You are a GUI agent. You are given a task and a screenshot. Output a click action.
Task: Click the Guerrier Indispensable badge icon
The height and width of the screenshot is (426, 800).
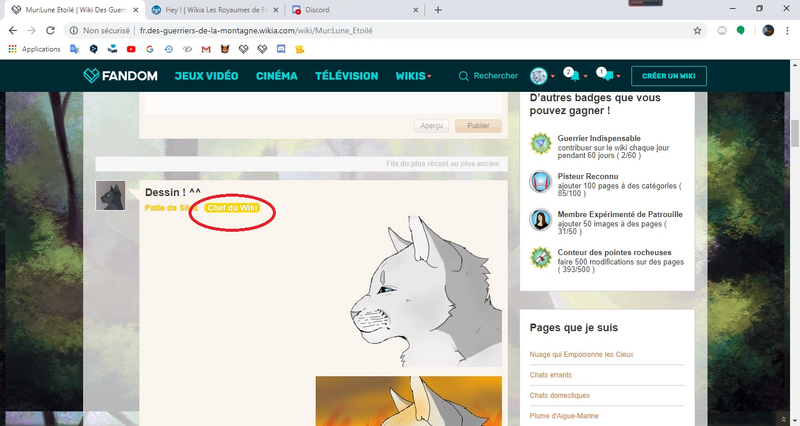coord(541,144)
